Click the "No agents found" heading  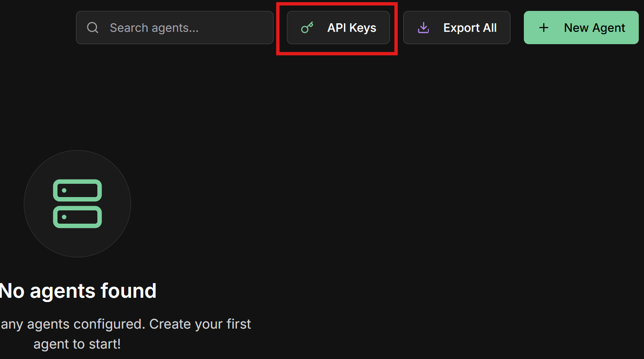[78, 291]
